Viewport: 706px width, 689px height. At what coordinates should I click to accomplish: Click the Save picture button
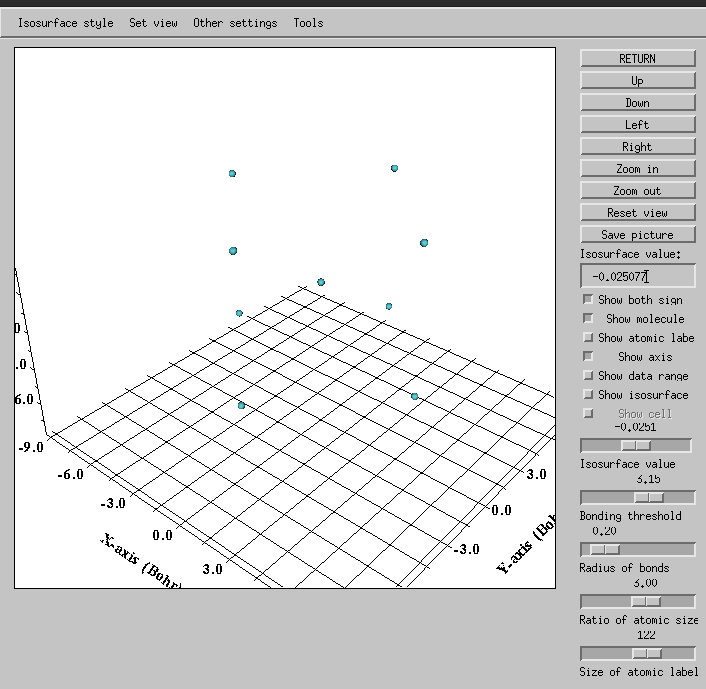pyautogui.click(x=638, y=235)
